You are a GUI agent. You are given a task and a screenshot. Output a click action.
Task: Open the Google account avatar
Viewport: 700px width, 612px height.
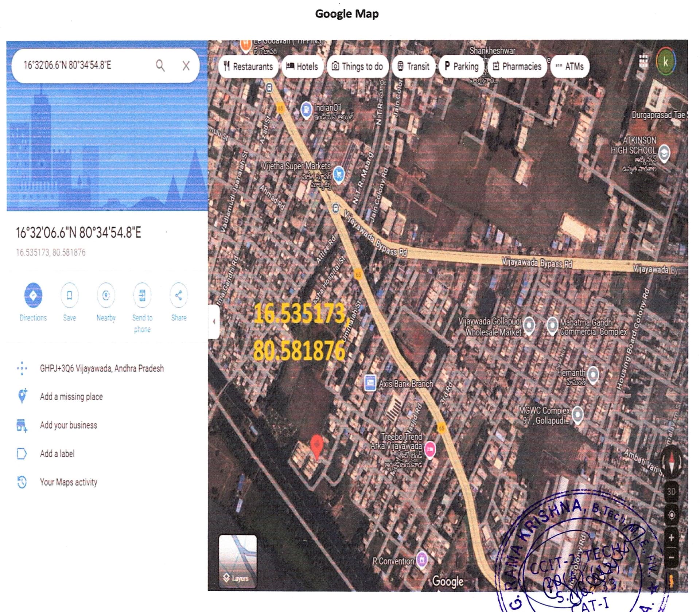(x=666, y=62)
